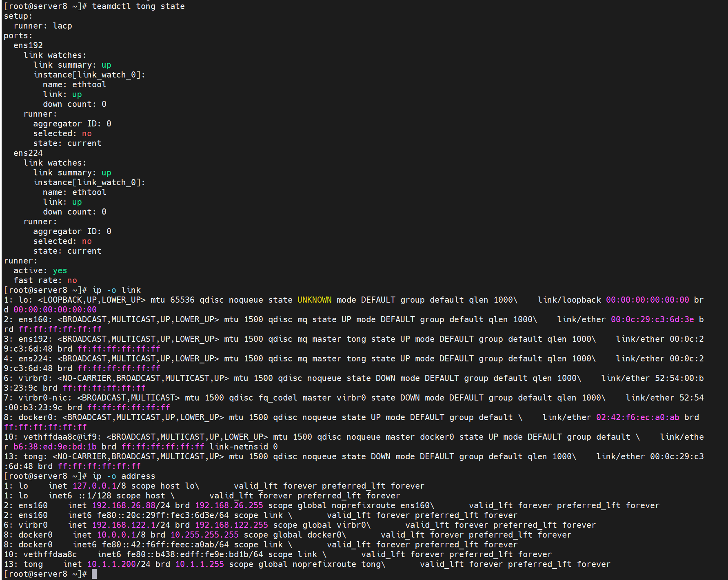Click the 'teamdctl tong state' command text

click(138, 6)
